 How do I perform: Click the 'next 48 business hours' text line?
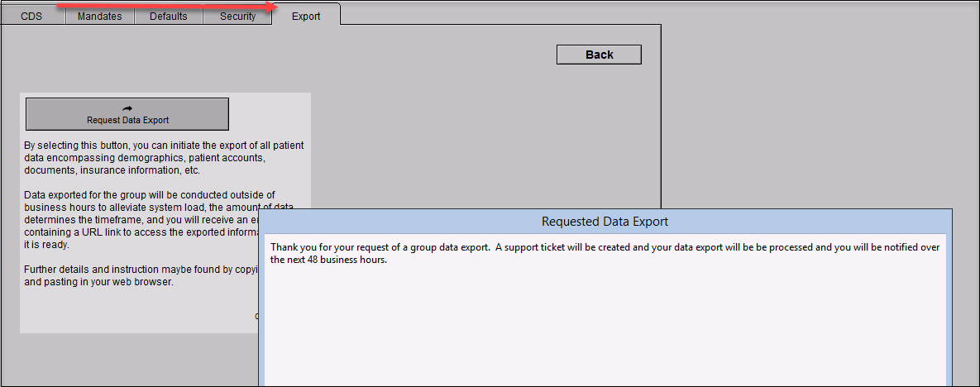click(x=328, y=260)
